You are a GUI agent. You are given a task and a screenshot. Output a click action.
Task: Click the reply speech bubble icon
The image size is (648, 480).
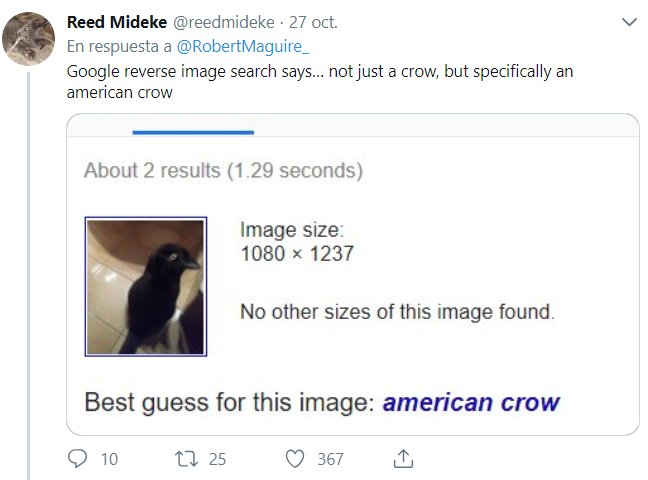coord(78,459)
